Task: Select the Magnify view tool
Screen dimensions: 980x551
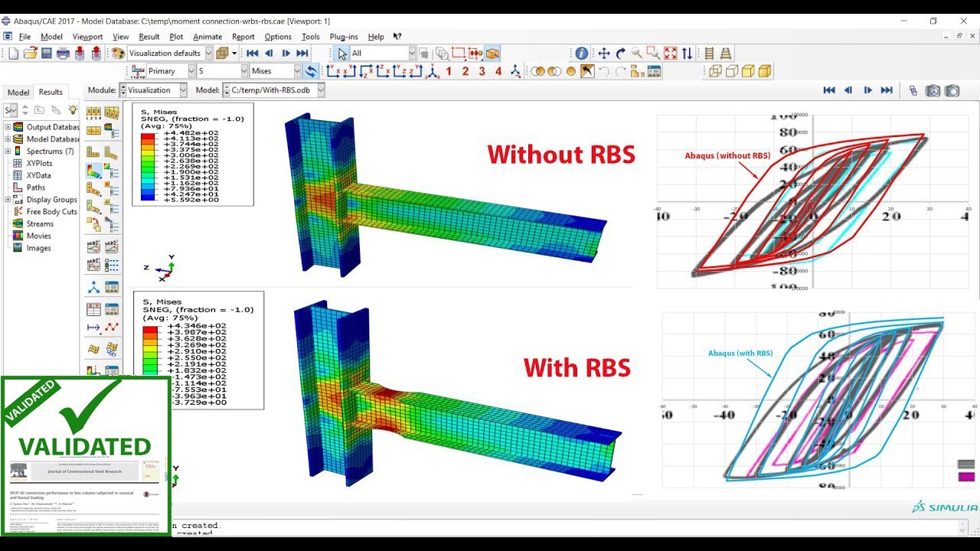Action: click(637, 54)
